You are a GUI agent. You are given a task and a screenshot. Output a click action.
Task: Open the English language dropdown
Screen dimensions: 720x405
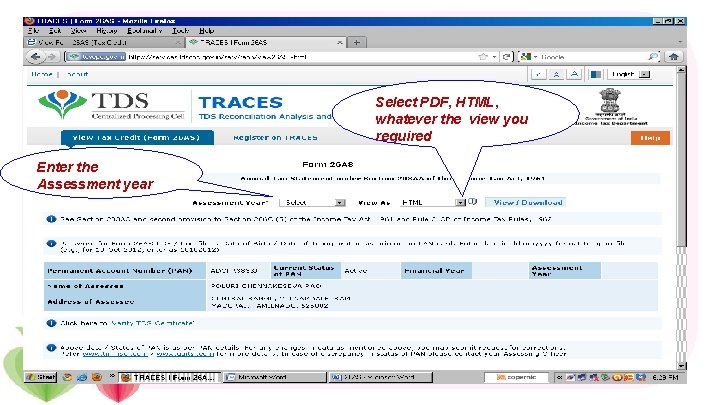pyautogui.click(x=630, y=74)
